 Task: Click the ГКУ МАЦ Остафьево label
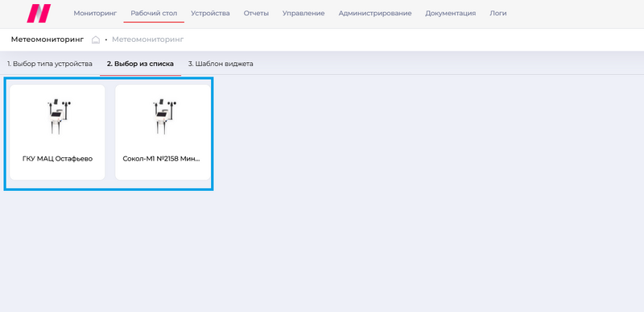pyautogui.click(x=57, y=159)
